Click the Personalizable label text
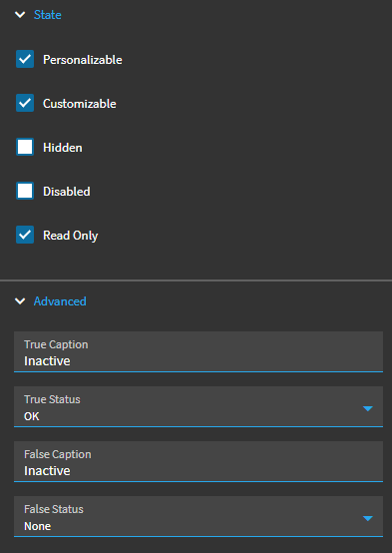This screenshot has height=553, width=392. tap(83, 60)
